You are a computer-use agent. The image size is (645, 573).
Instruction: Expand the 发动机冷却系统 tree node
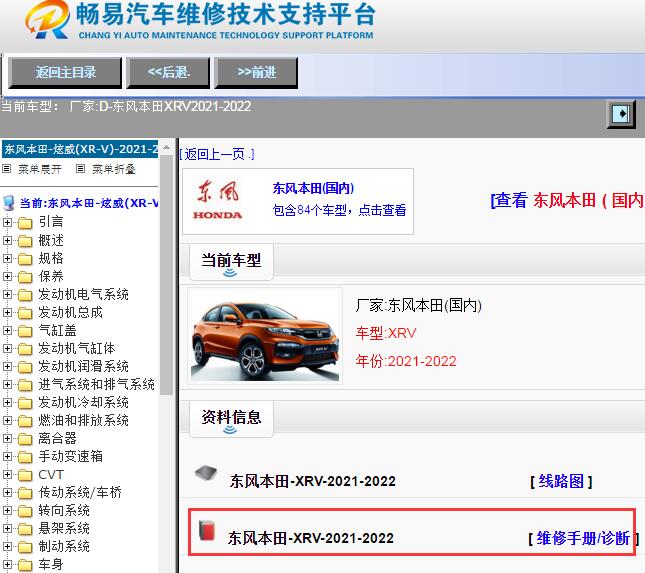coord(7,403)
